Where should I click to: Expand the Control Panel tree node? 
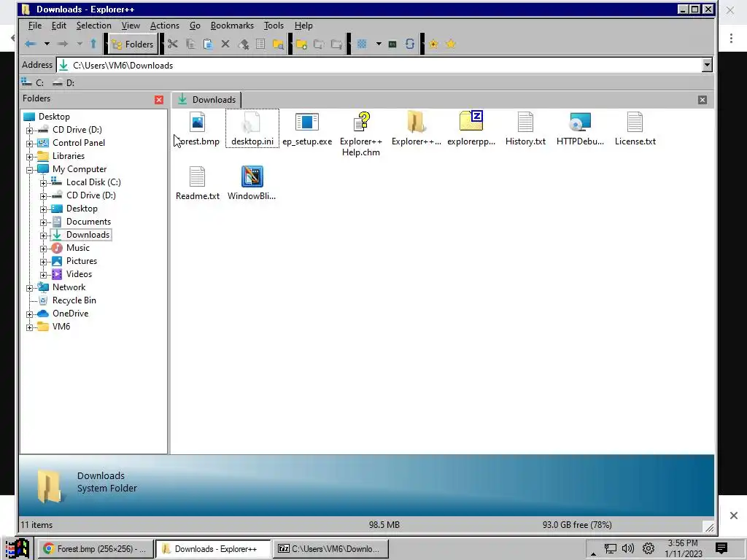coord(29,144)
